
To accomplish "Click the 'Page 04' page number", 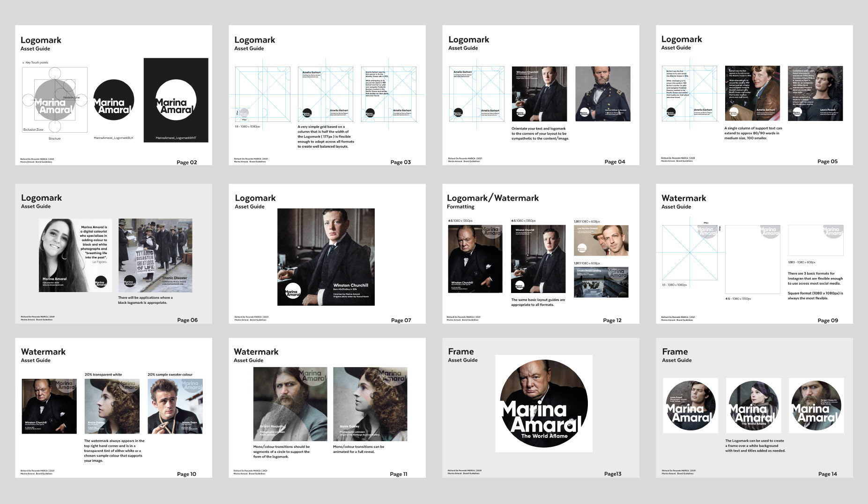I will (x=615, y=162).
